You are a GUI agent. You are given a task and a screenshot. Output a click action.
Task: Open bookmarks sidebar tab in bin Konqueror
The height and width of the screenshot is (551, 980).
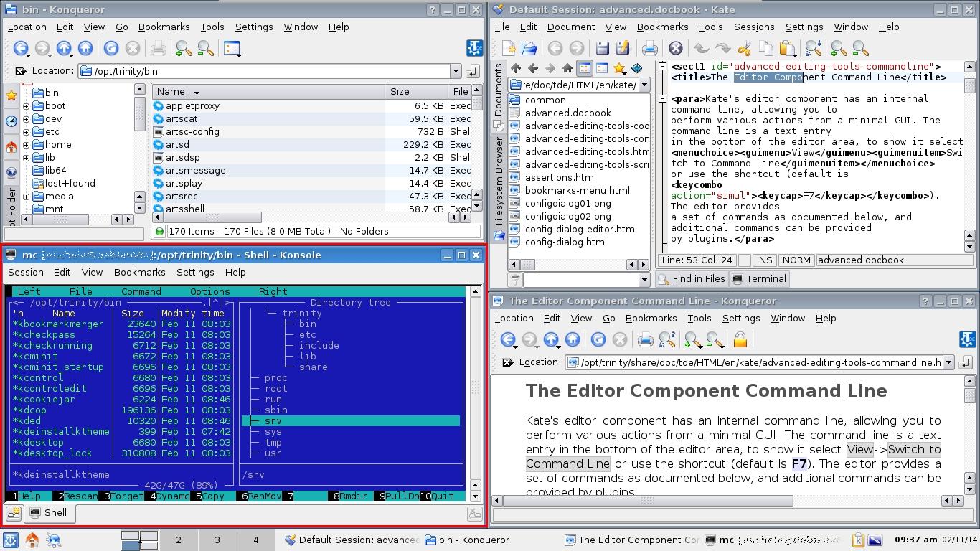(11, 95)
